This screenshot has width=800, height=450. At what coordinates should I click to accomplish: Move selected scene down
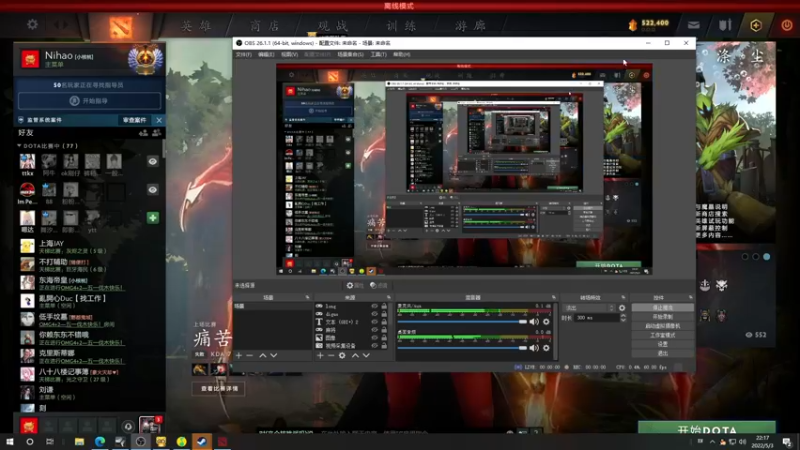point(273,355)
